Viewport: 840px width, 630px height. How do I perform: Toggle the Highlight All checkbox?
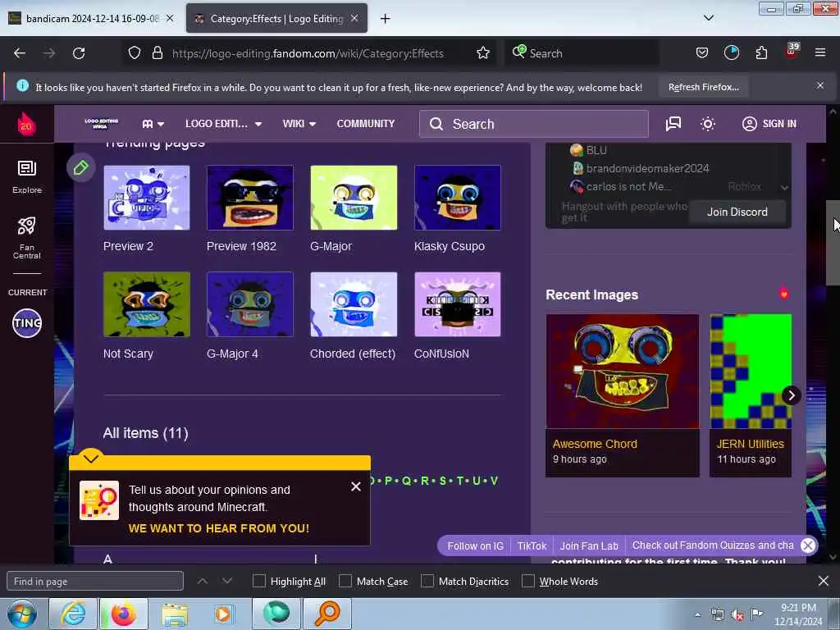(258, 582)
